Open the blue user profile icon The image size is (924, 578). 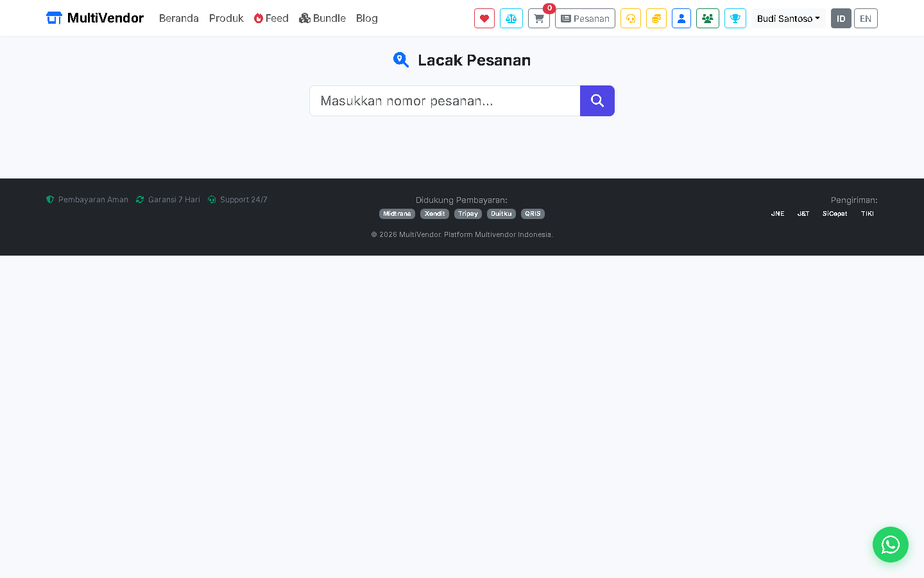point(681,19)
